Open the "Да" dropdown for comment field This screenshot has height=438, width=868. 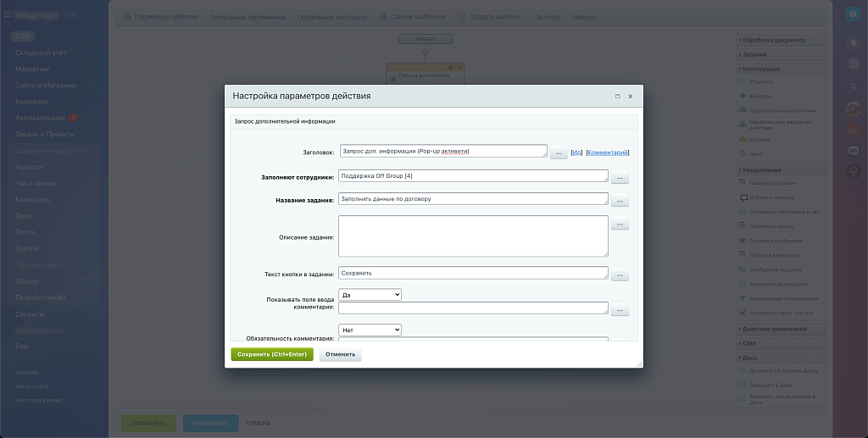pos(369,294)
